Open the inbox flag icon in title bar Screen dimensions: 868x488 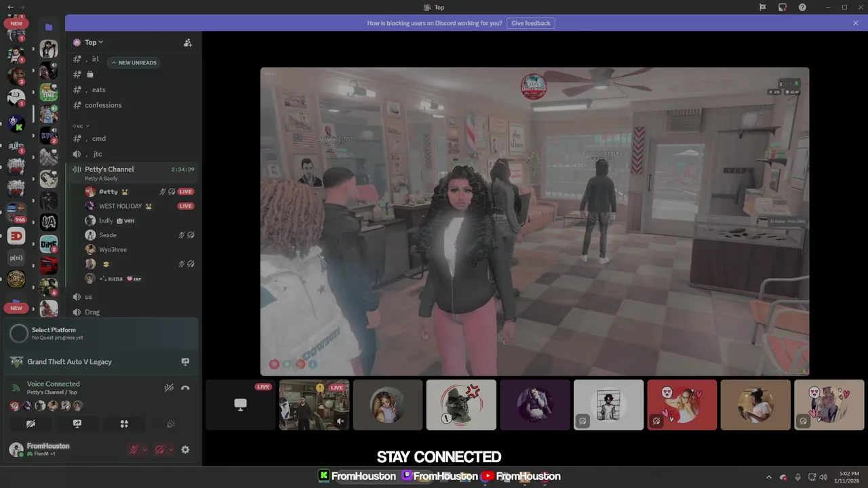point(762,7)
